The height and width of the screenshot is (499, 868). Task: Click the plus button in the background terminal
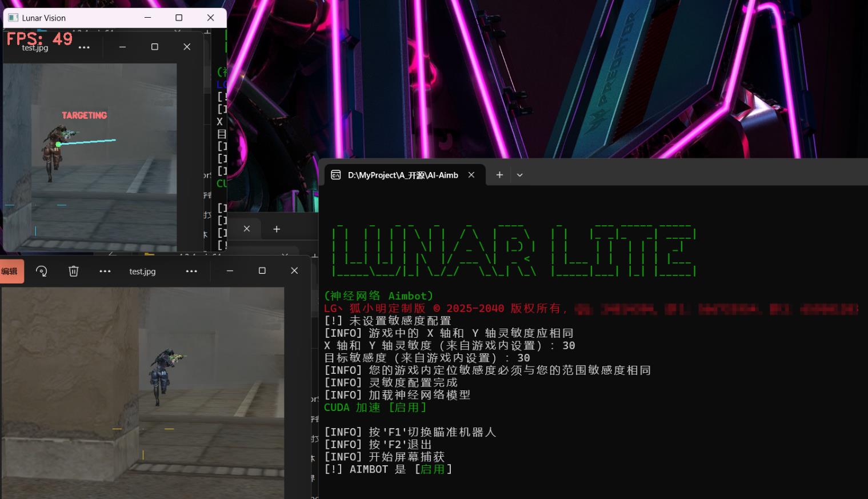click(x=277, y=229)
